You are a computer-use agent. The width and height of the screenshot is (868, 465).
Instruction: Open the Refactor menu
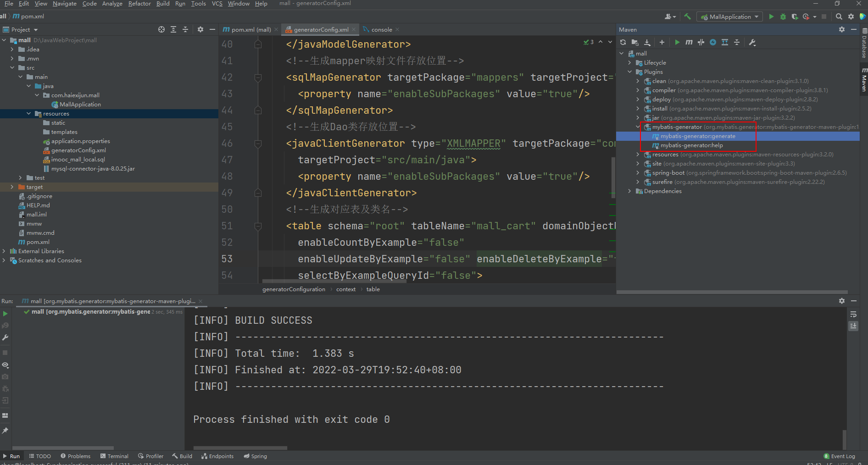[139, 4]
